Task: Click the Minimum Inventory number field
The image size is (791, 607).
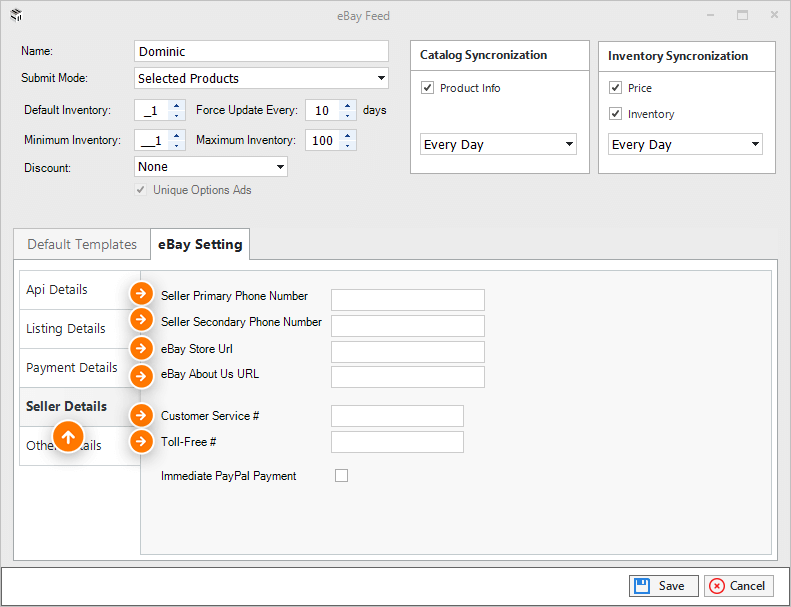Action: point(152,140)
